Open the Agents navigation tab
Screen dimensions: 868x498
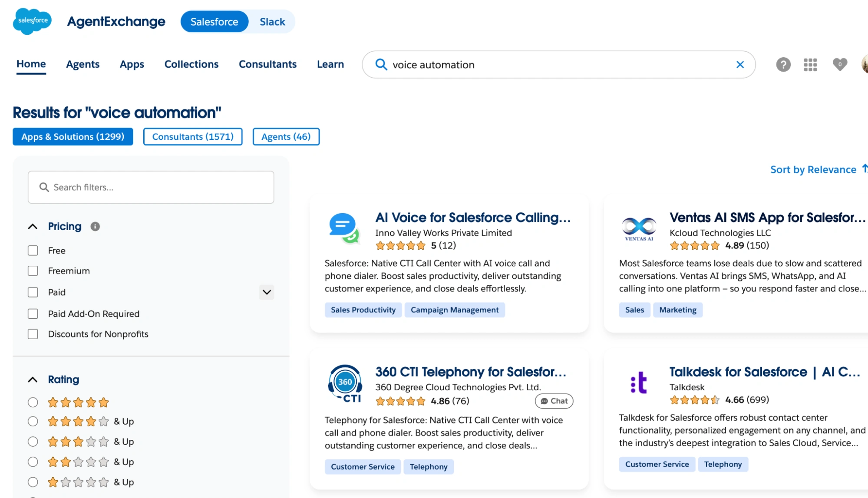83,64
